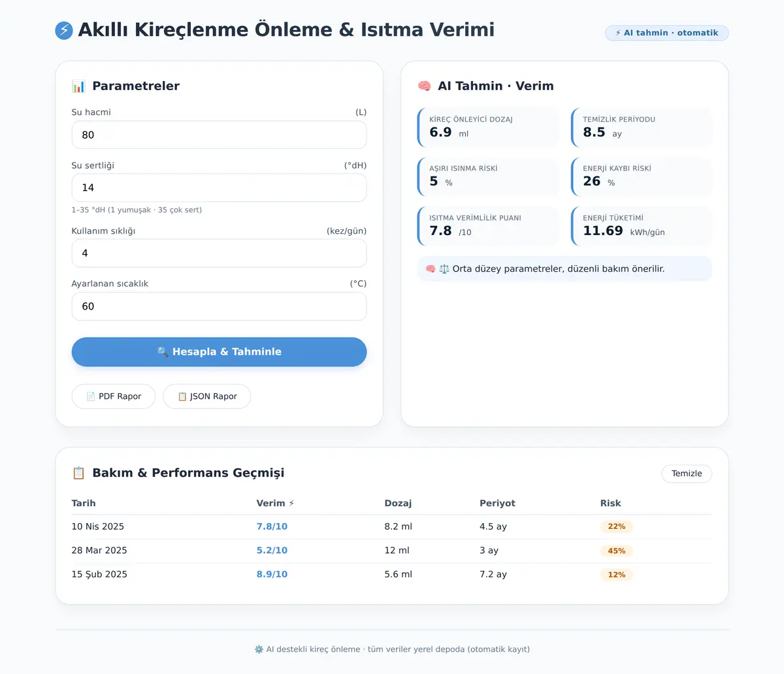784x674 pixels.
Task: Click the Periyot column header
Action: click(497, 503)
